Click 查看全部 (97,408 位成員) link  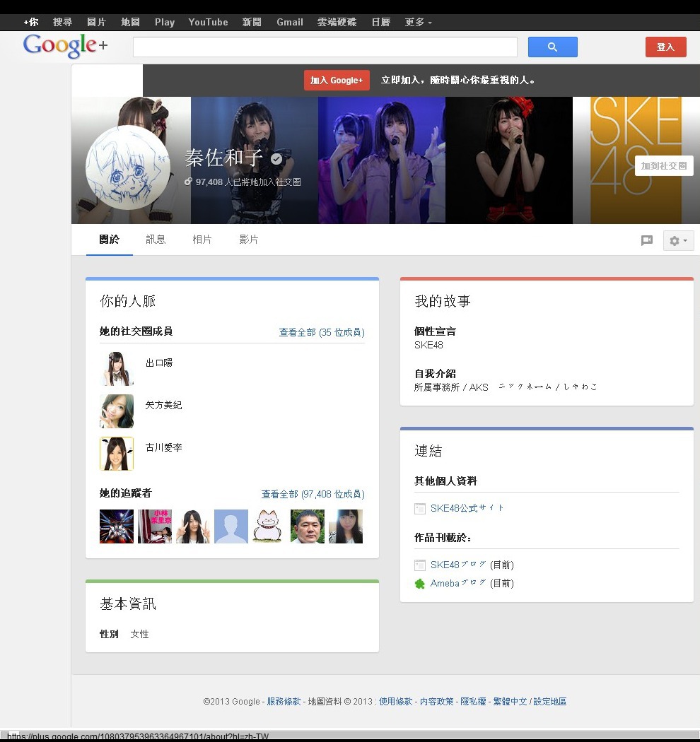coord(313,495)
